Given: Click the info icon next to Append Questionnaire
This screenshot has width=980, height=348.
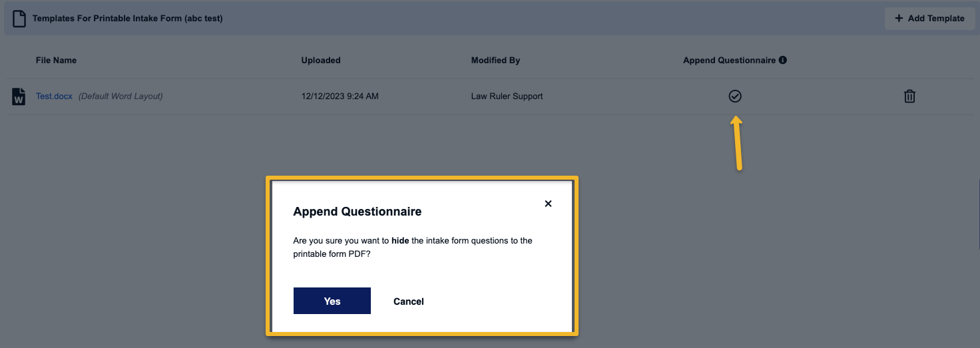Looking at the screenshot, I should (783, 60).
